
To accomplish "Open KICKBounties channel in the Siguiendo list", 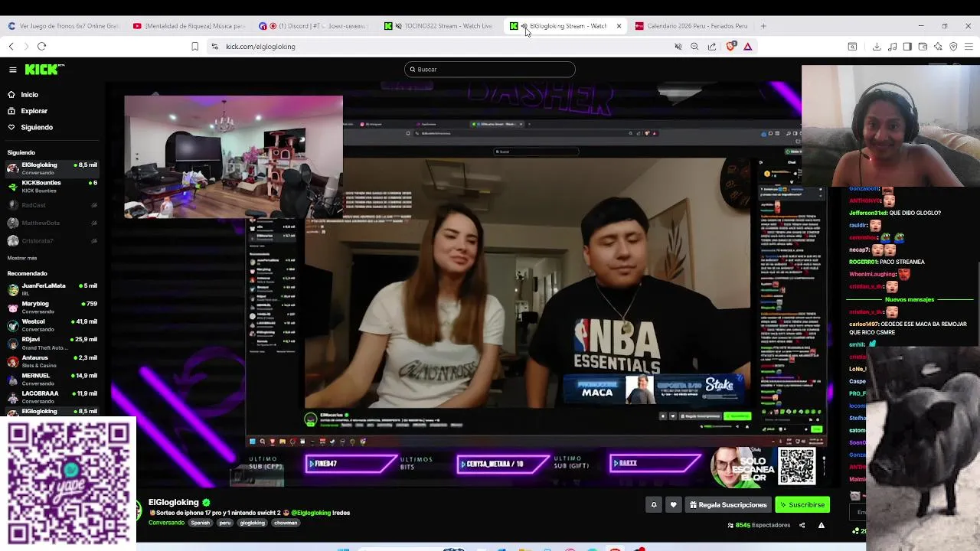I will [52, 187].
